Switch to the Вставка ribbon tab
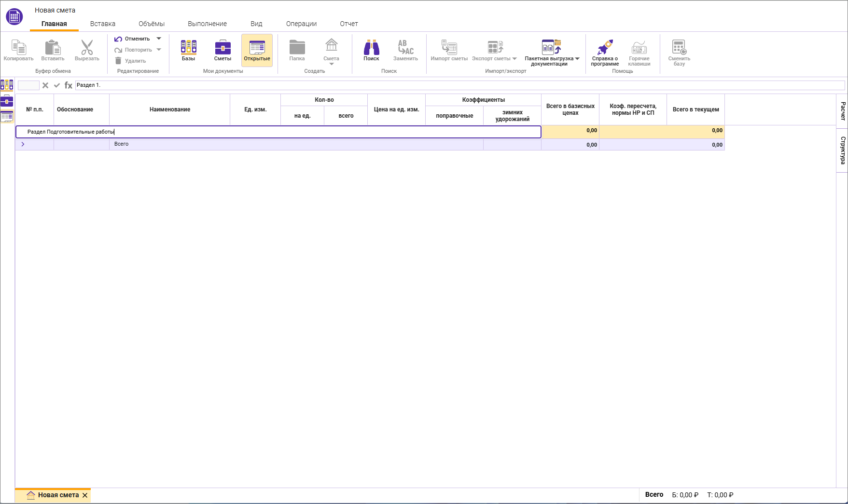The image size is (848, 504). coord(102,24)
